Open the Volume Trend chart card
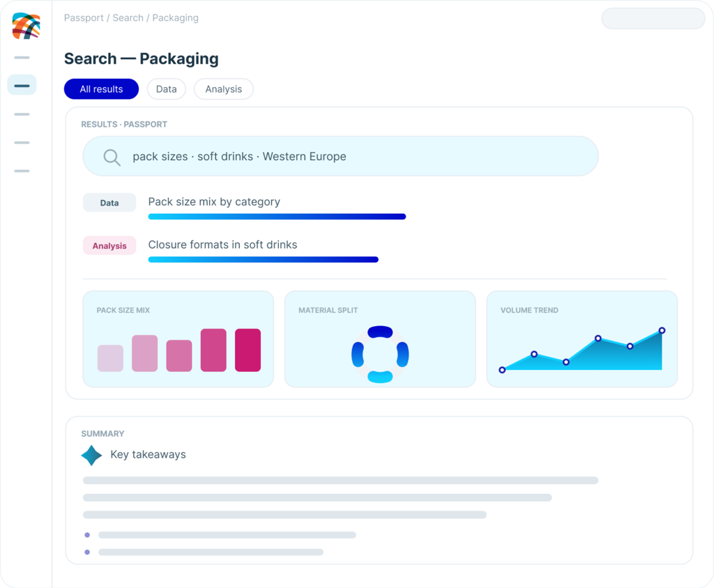 point(582,339)
